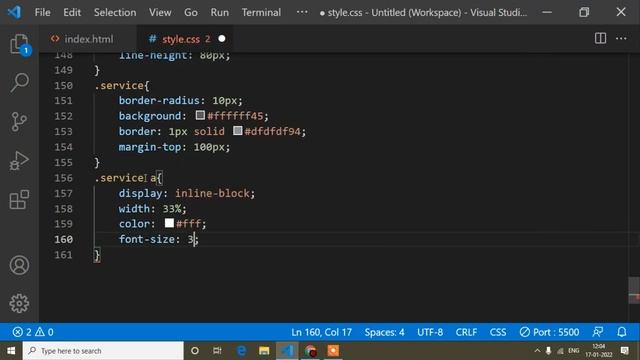
Task: Open the Extensions view
Action: (19, 199)
